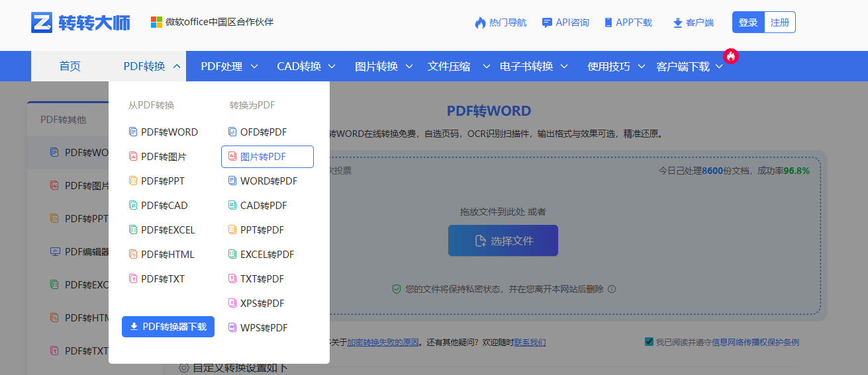Click the WORD转PDF icon

(x=232, y=181)
